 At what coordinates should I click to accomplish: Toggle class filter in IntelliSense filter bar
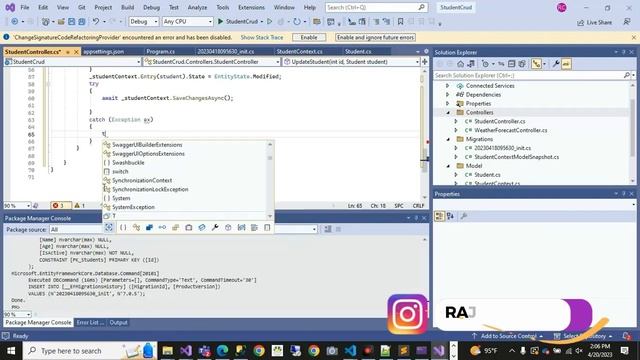point(136,227)
